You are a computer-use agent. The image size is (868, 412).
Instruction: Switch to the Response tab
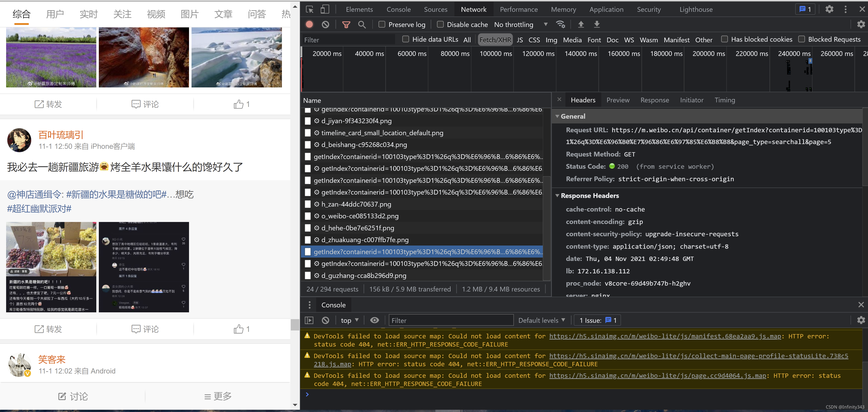[654, 100]
